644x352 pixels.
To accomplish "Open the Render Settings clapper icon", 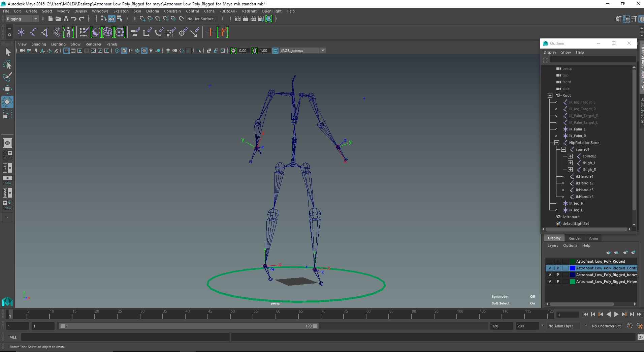I will (x=261, y=19).
